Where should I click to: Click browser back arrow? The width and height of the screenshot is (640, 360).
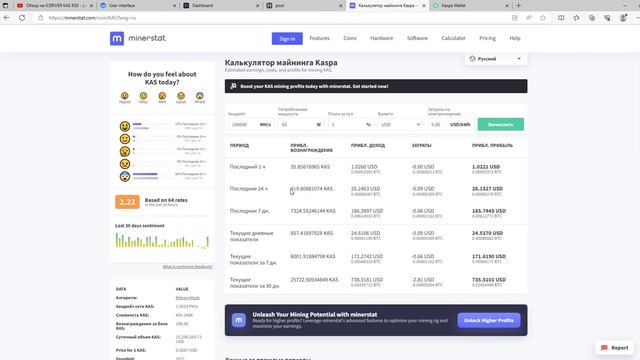pyautogui.click(x=7, y=18)
